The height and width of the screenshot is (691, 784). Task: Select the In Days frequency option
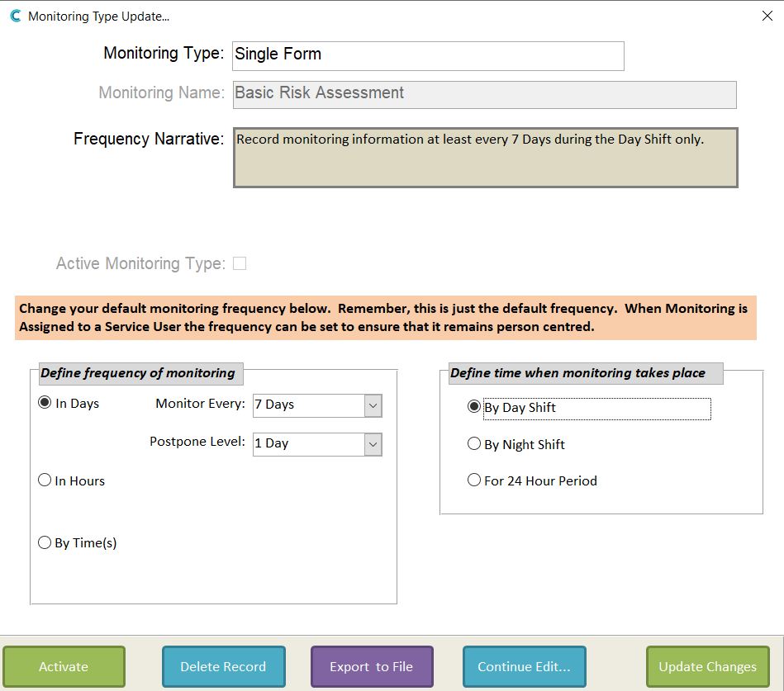point(45,403)
